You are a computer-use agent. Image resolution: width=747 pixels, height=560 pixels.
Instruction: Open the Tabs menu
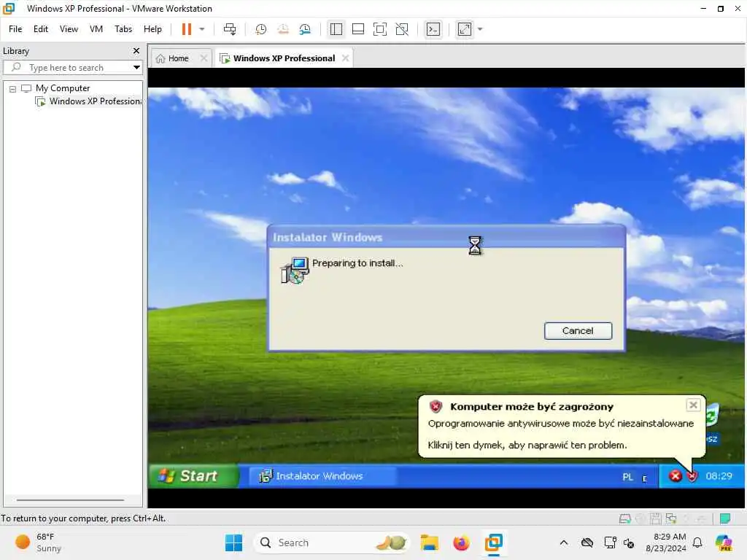(123, 29)
